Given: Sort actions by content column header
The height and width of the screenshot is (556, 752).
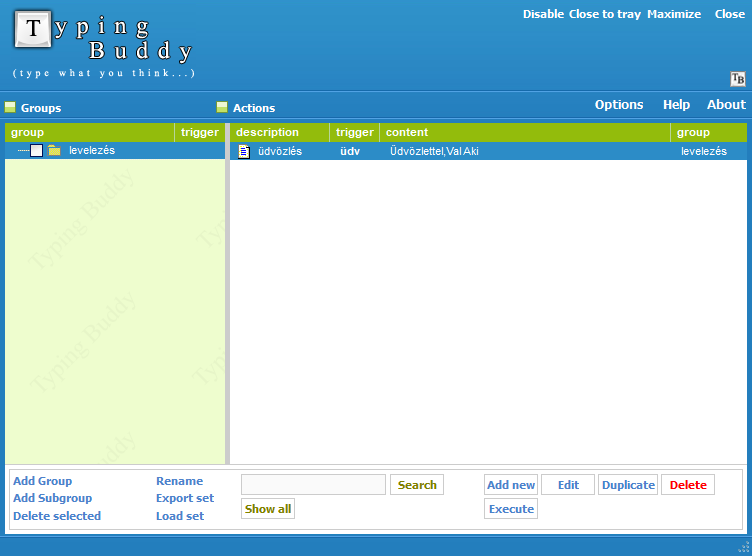Looking at the screenshot, I should 524,132.
